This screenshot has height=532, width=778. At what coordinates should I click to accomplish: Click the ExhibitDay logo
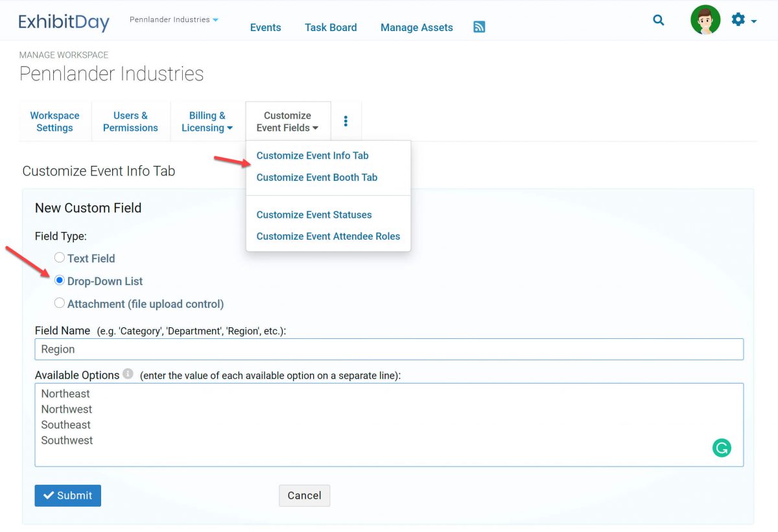[64, 21]
